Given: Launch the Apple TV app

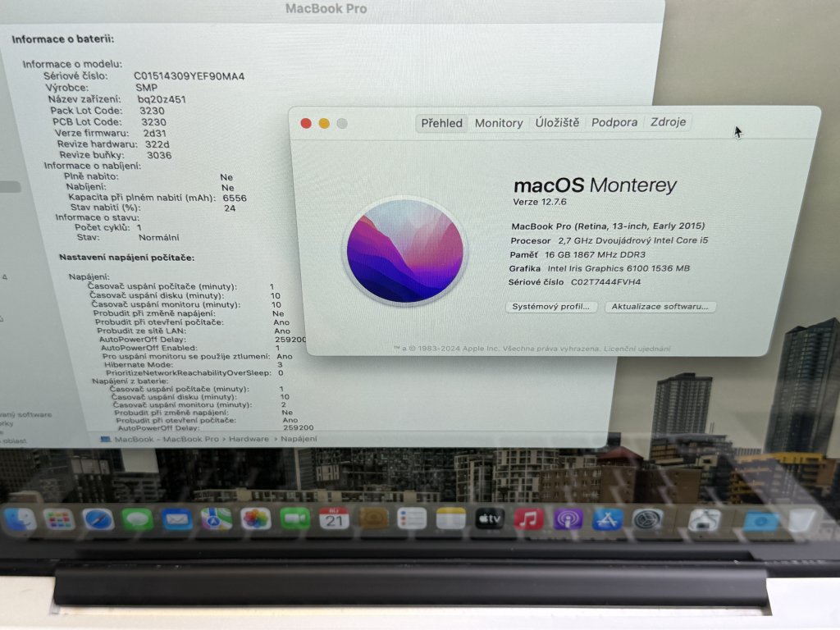Looking at the screenshot, I should [490, 518].
